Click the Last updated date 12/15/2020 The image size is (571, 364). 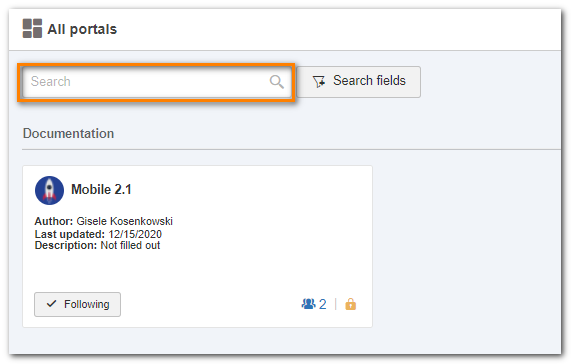pos(135,234)
